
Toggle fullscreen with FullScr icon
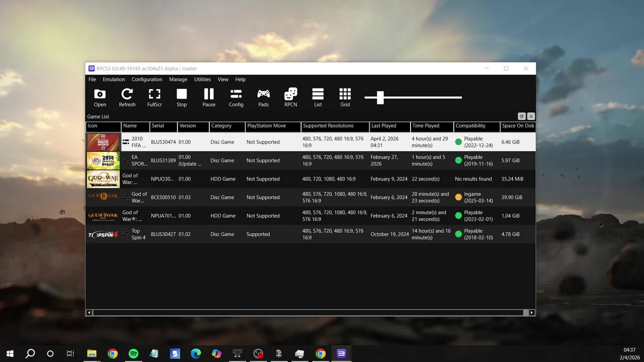[154, 98]
